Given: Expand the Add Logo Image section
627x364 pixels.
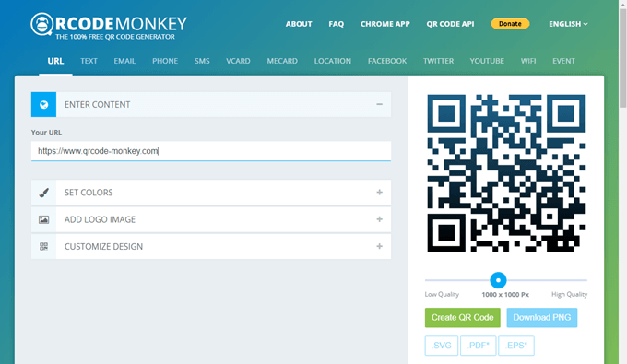Looking at the screenshot, I should (379, 219).
